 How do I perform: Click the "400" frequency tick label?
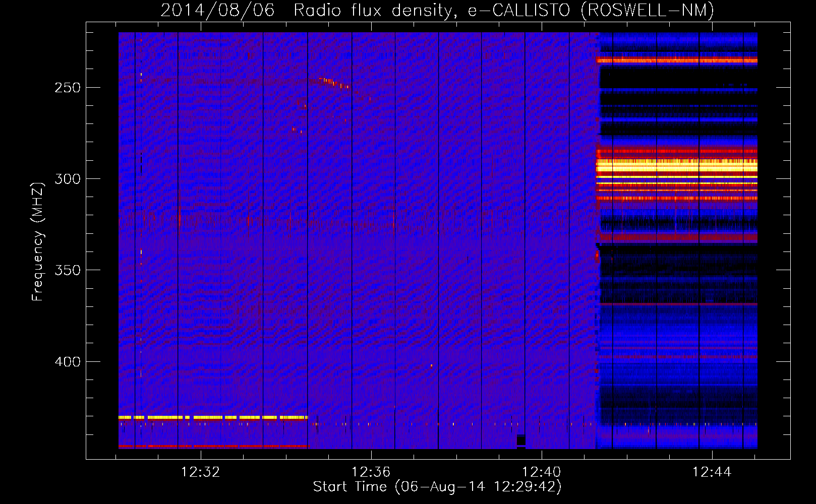(68, 362)
